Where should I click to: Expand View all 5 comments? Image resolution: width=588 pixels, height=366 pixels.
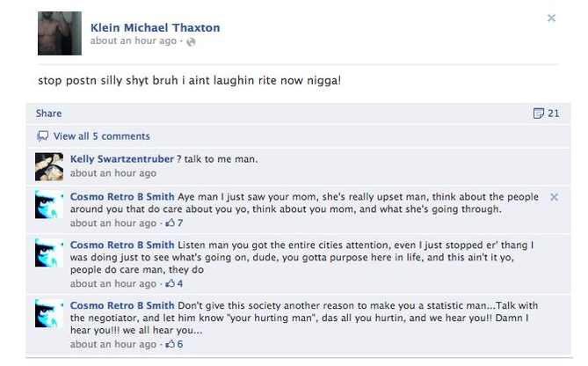point(102,136)
